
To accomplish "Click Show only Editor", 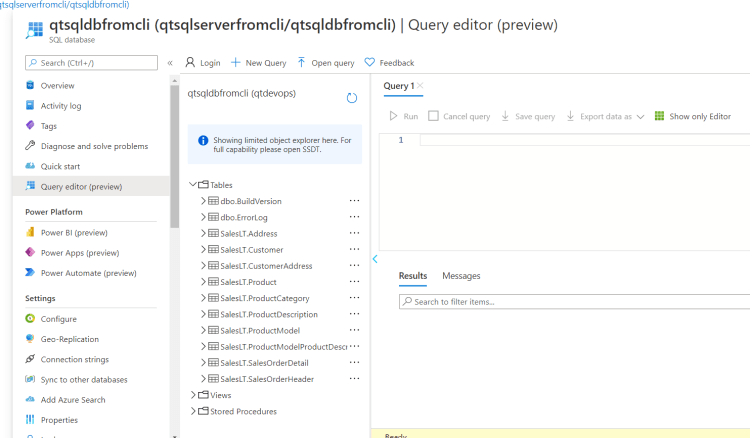I will [x=693, y=116].
